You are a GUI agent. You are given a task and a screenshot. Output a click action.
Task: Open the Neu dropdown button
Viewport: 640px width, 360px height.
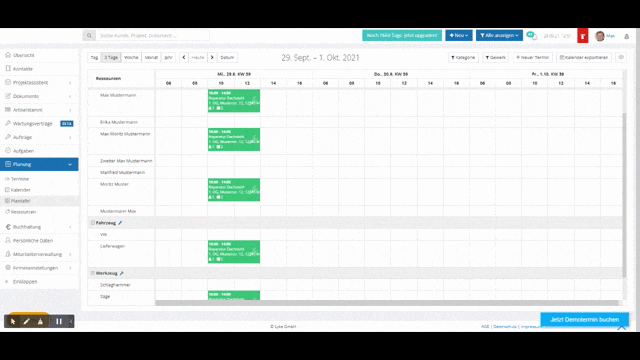(459, 36)
